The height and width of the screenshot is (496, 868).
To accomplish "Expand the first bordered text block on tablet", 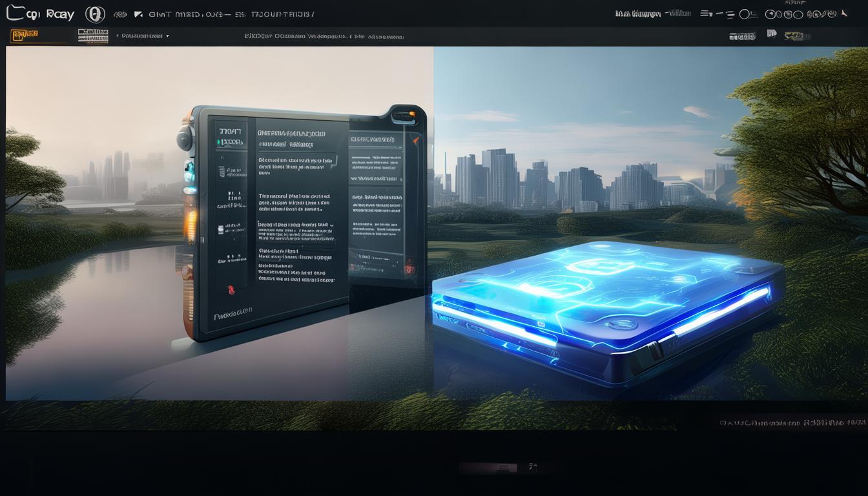I will [296, 162].
